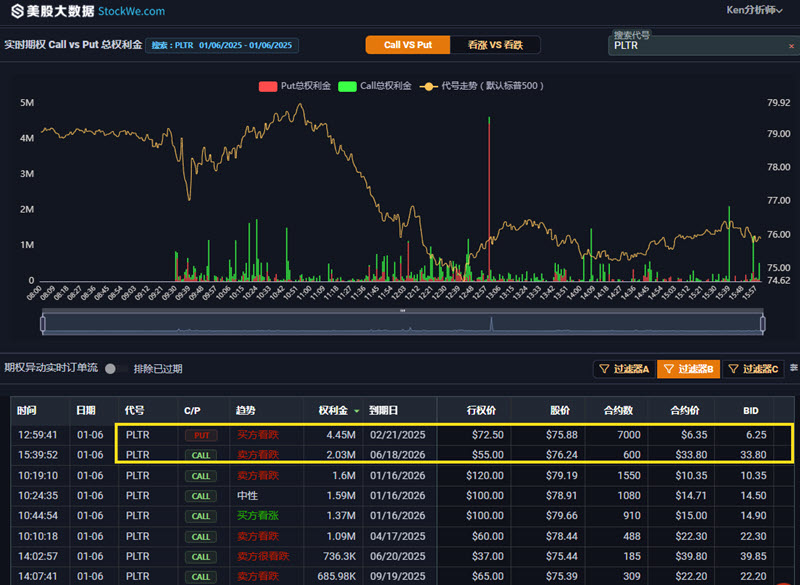Toggle the 排除已过期 switch
Viewport: 800px width, 585px height.
(x=115, y=369)
